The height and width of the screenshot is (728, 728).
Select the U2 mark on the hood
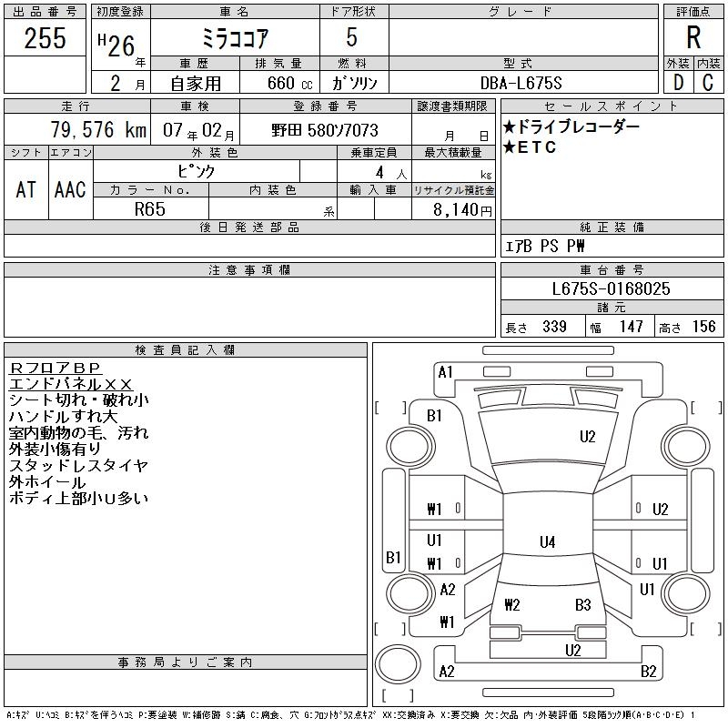click(587, 437)
